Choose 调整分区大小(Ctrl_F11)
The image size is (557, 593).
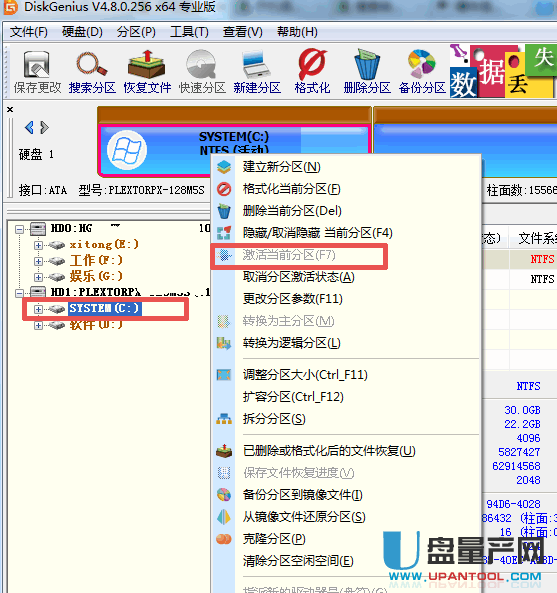[305, 375]
